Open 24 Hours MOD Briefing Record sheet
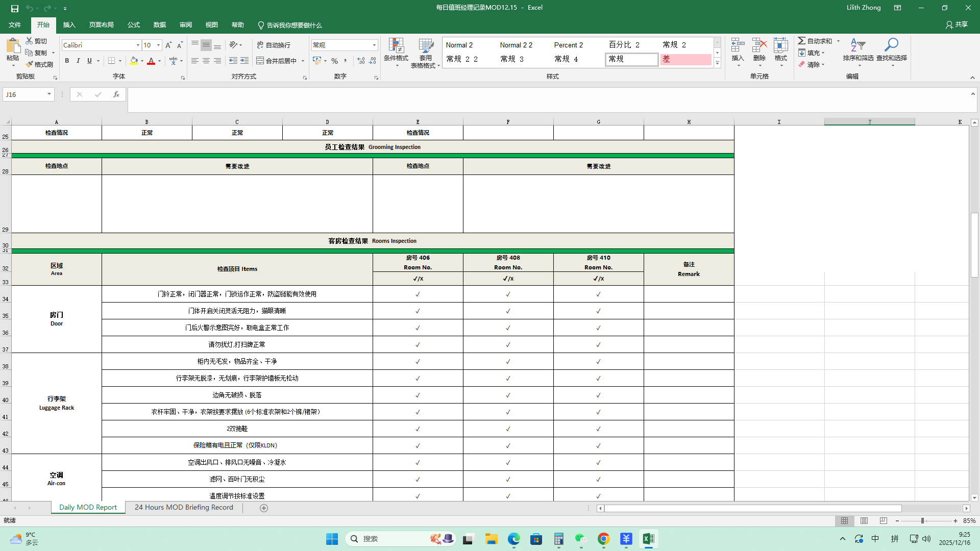The width and height of the screenshot is (980, 551). coord(184,508)
